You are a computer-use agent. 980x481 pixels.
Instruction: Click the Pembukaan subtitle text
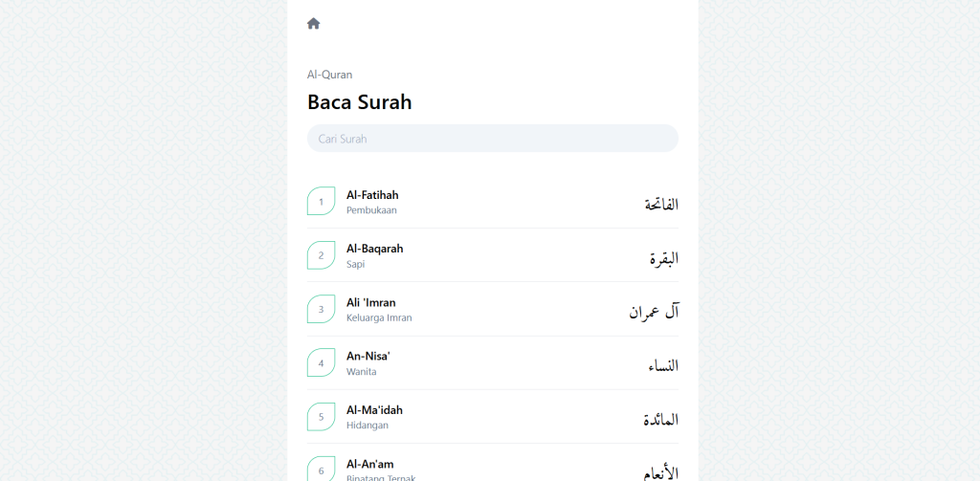pos(371,210)
